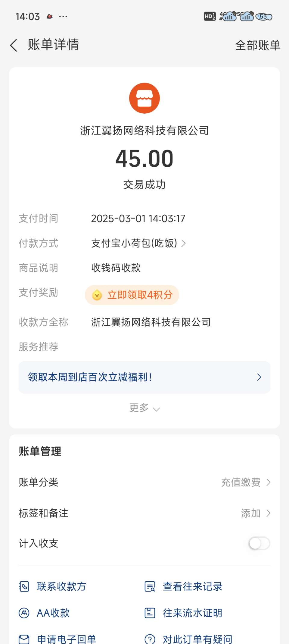Tap the AA收款 circle icon
The height and width of the screenshot is (644, 289).
tap(24, 613)
